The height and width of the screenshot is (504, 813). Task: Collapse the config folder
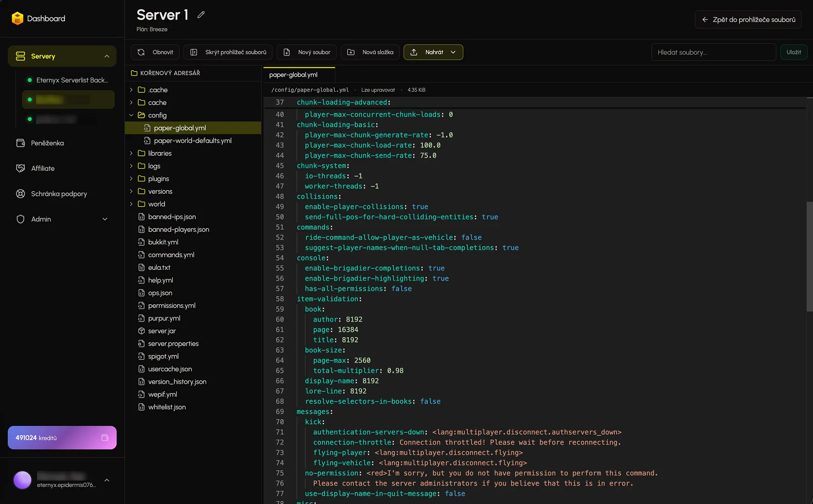131,115
